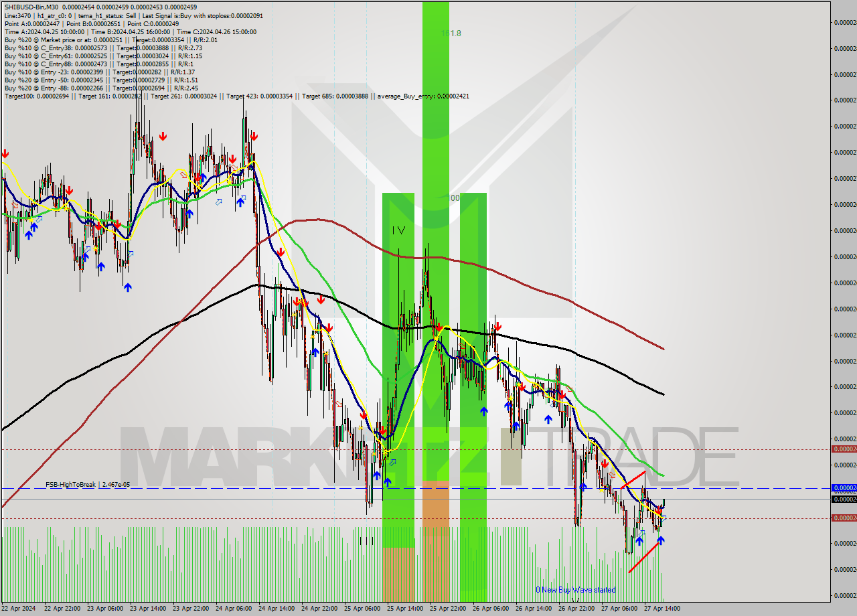
Task: Click the '0 New Buy Wave started' text
Action: pyautogui.click(x=575, y=590)
